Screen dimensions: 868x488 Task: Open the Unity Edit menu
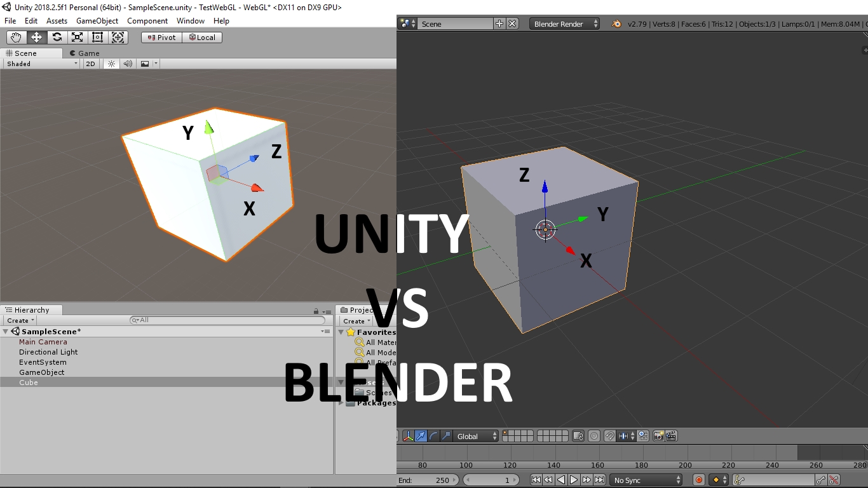(x=31, y=21)
